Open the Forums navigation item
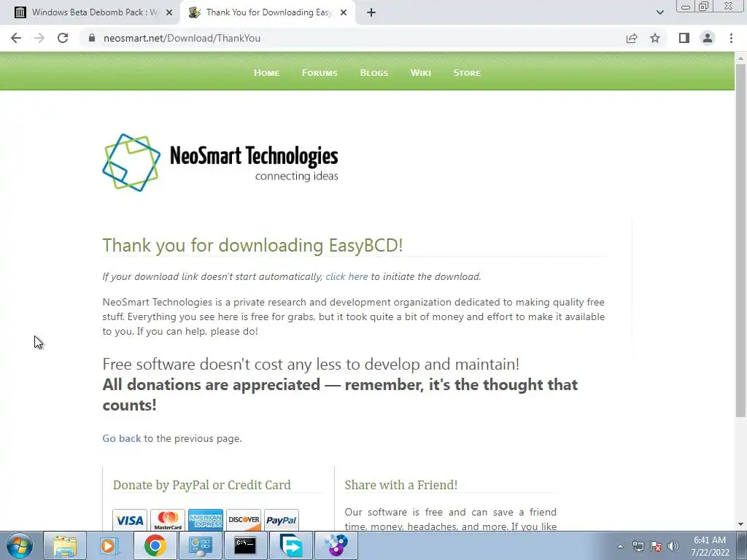Screen dimensions: 747x560 point(320,73)
